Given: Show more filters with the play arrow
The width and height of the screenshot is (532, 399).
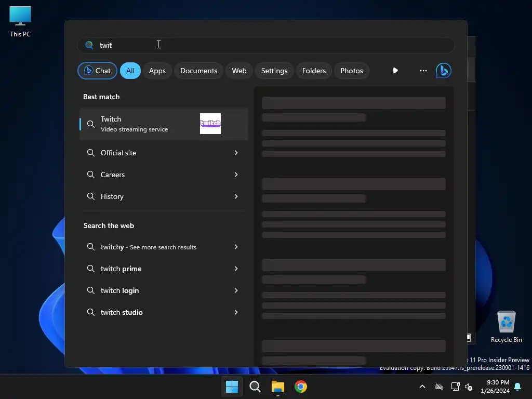Looking at the screenshot, I should tap(395, 71).
